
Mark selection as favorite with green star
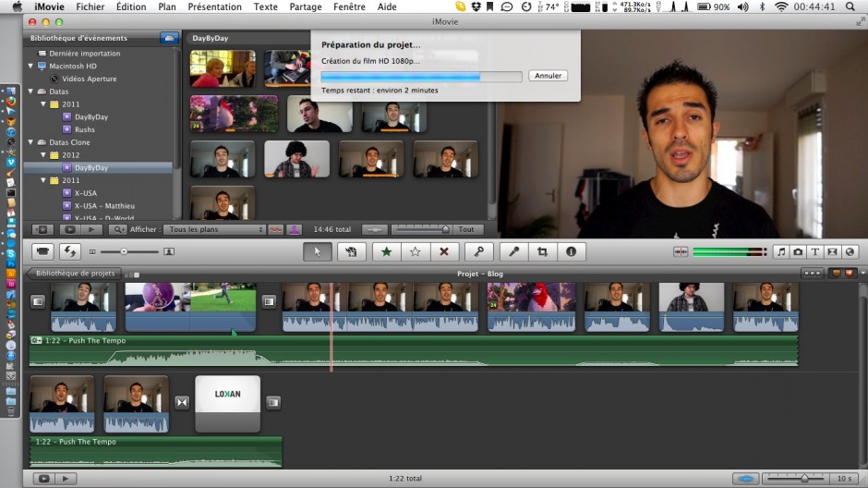coord(386,251)
